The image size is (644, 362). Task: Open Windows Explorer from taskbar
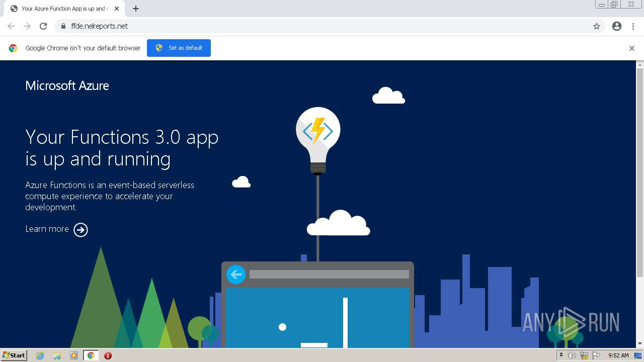(x=57, y=355)
